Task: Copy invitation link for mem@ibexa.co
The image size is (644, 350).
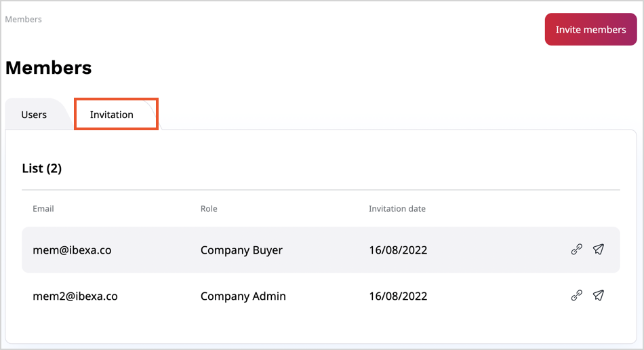Action: 576,250
